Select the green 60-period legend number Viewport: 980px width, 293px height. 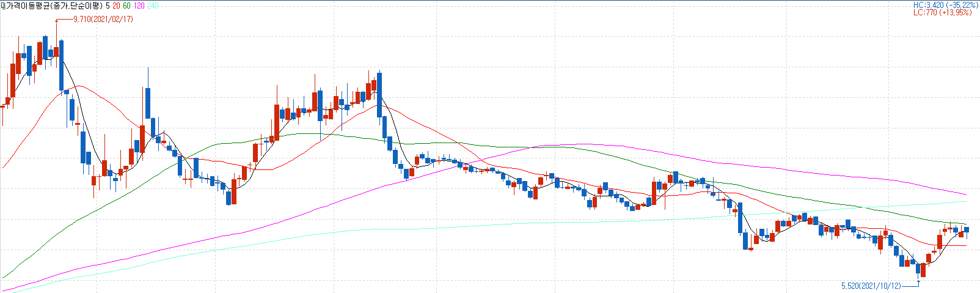126,5
